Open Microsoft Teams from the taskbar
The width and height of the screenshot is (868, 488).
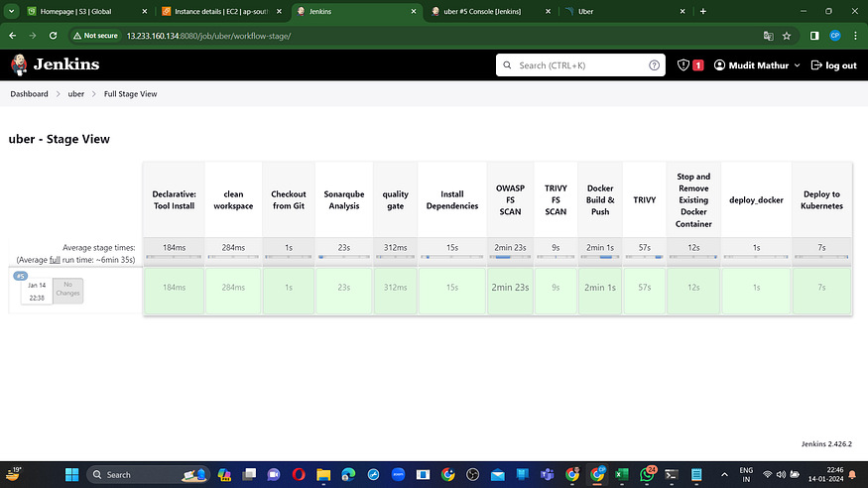[x=547, y=475]
